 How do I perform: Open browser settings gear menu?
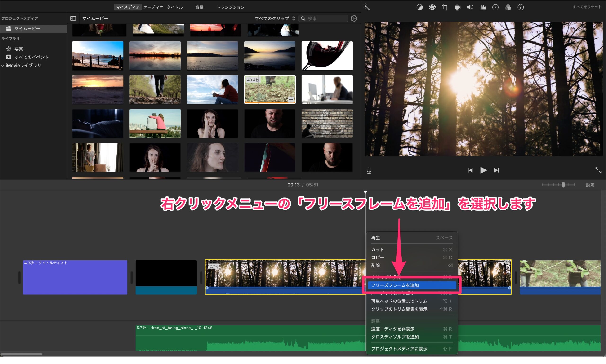click(x=354, y=18)
